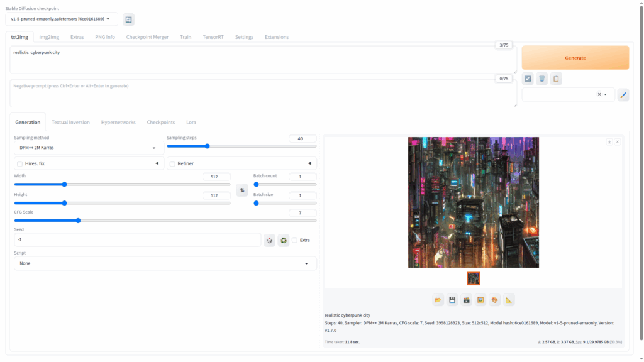
Task: Open the Stable Diffusion checkpoint dropdown
Action: (61, 19)
